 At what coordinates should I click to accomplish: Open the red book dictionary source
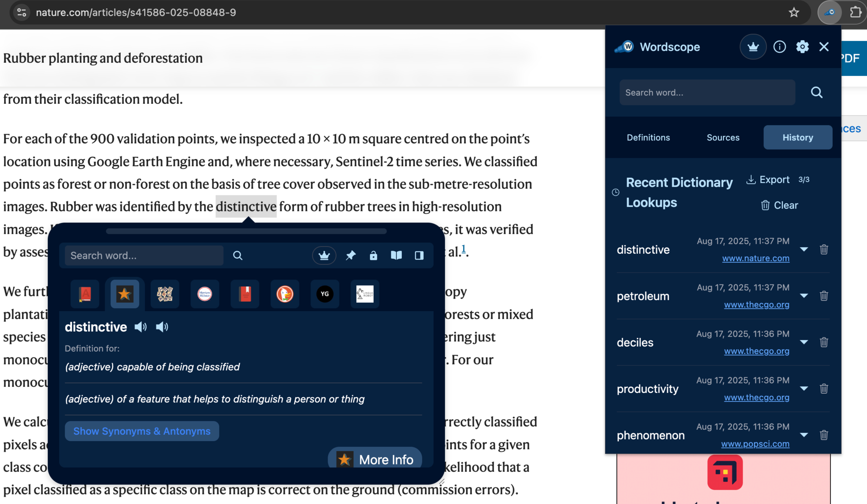point(244,294)
